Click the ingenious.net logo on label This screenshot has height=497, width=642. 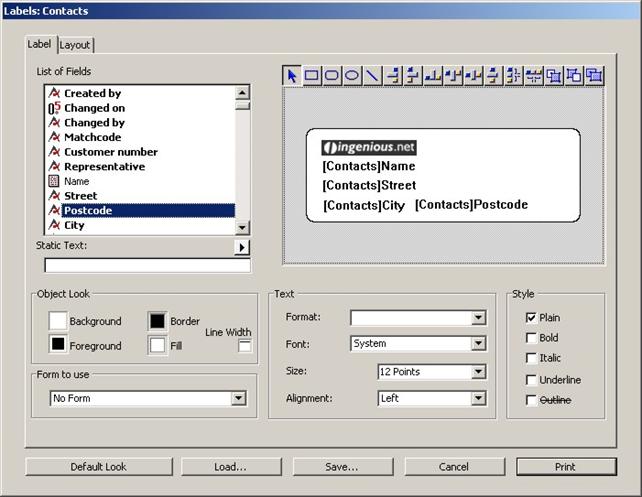pos(368,147)
